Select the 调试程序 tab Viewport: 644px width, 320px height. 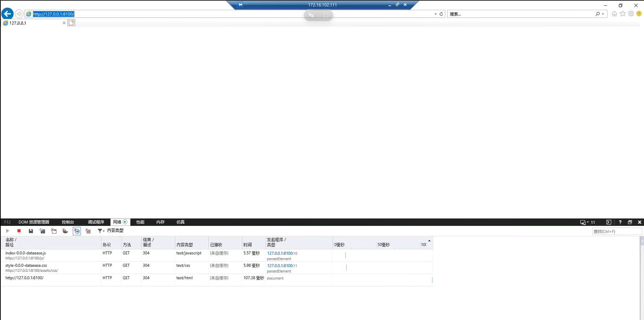[96, 222]
